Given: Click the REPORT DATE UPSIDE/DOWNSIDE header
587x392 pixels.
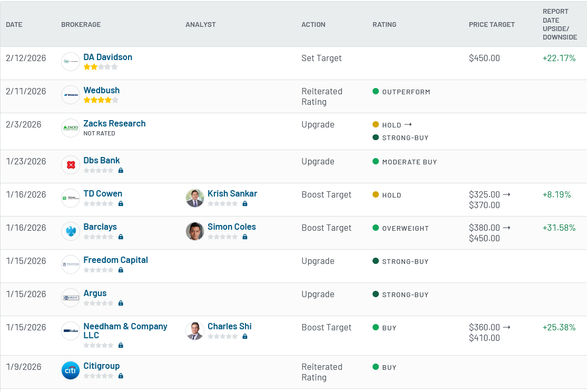Looking at the screenshot, I should [x=560, y=24].
